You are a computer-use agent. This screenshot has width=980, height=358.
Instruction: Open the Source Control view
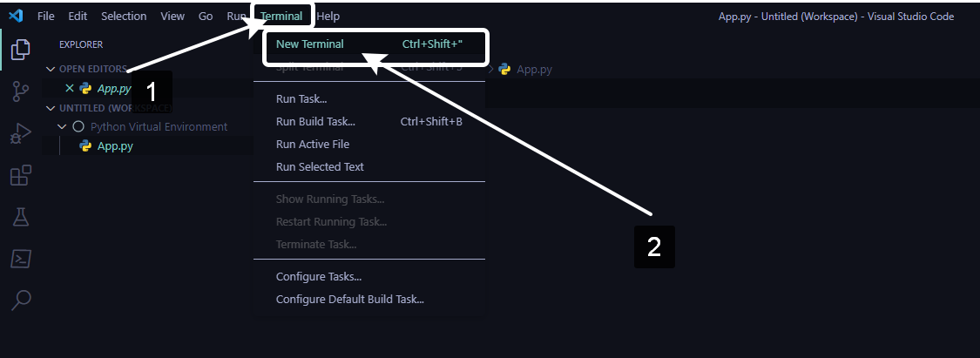(x=20, y=91)
